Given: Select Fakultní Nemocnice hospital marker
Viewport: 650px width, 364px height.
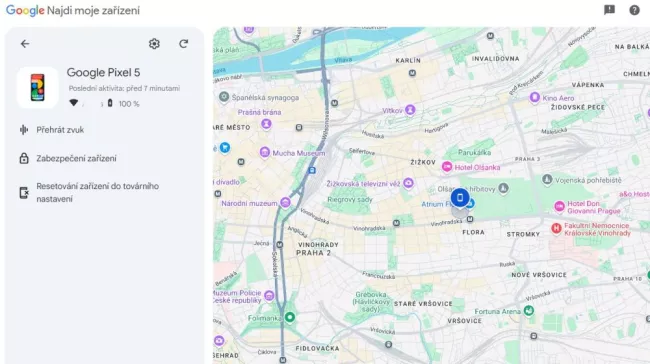Looking at the screenshot, I should pos(556,228).
